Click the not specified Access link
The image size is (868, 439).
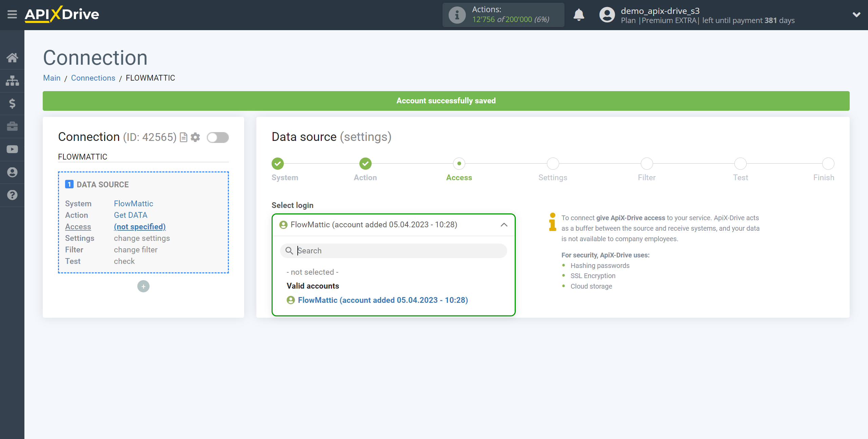(140, 226)
